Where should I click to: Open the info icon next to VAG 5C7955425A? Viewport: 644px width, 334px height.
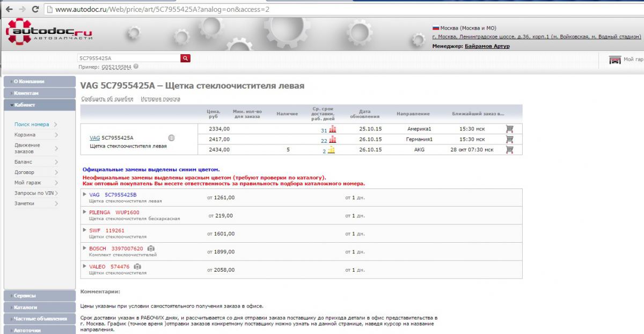pyautogui.click(x=171, y=138)
